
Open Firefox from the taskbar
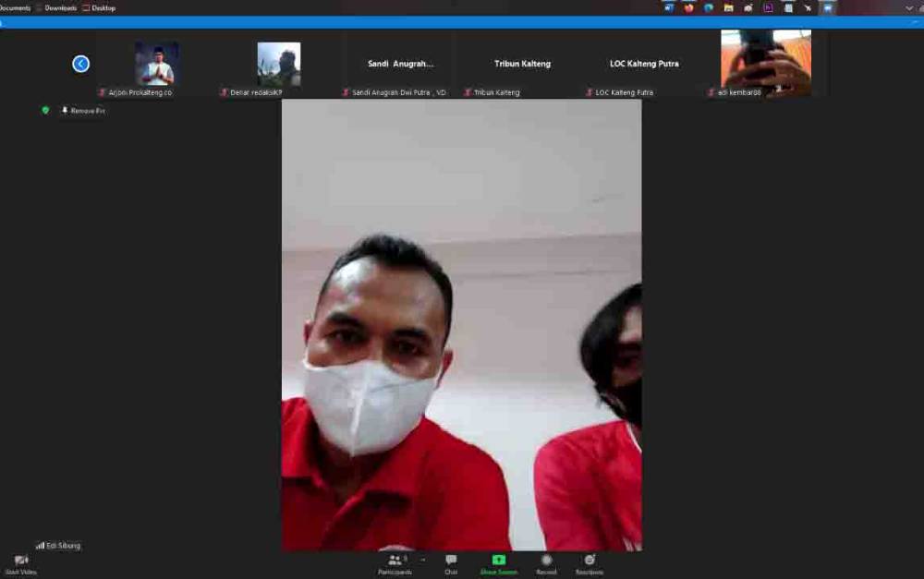(689, 8)
